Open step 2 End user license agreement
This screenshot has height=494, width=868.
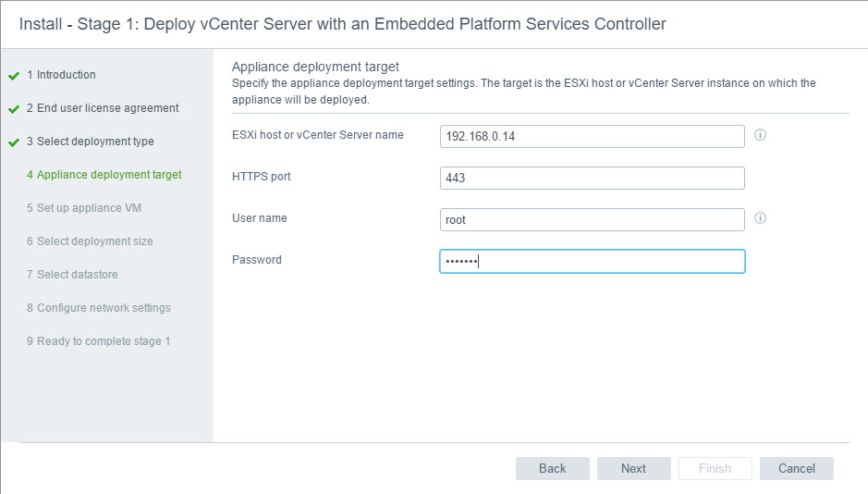[x=103, y=108]
